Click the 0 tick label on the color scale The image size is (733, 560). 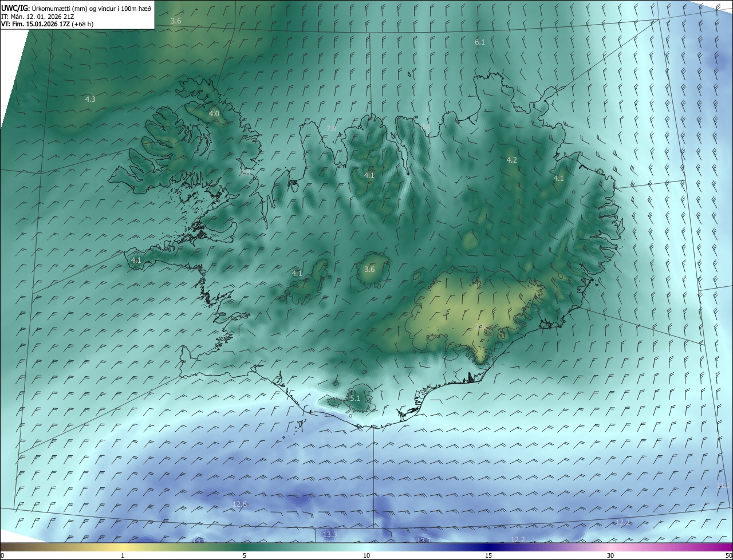pyautogui.click(x=2, y=555)
